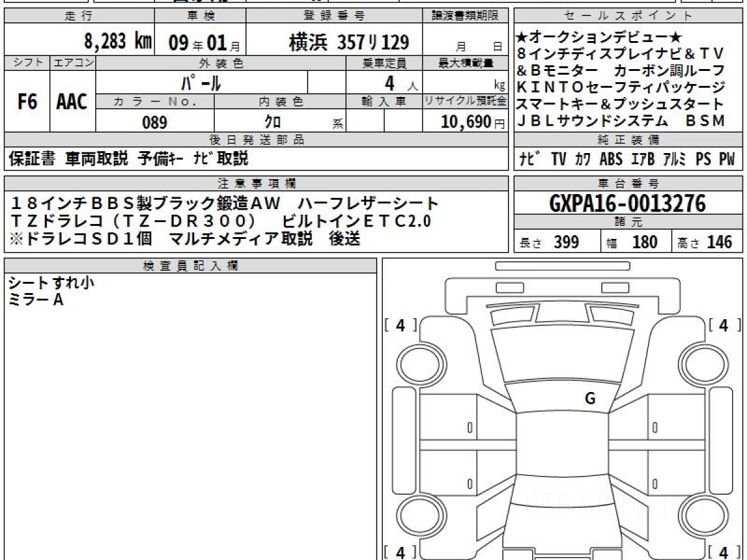Click the PS equipment code
747x560 pixels.
[x=703, y=159]
